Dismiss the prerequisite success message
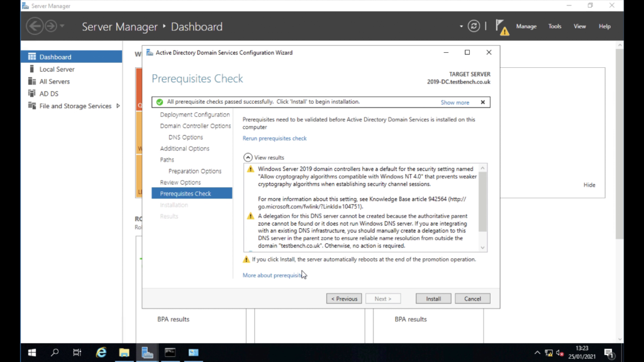 482,102
